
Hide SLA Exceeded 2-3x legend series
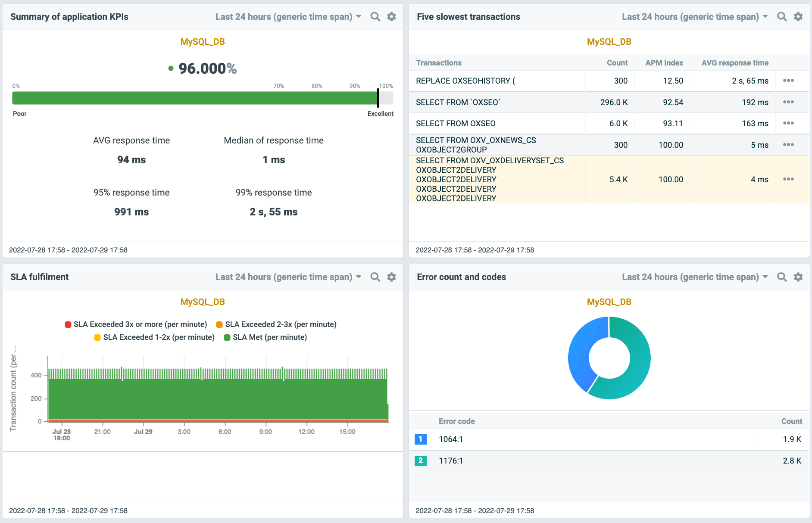[276, 324]
